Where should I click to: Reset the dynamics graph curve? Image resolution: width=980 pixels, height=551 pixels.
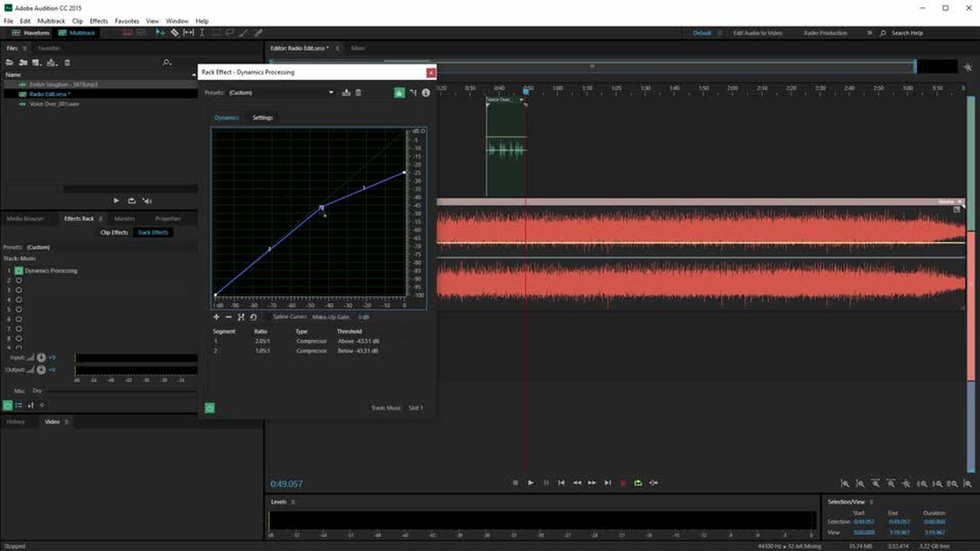[x=253, y=317]
